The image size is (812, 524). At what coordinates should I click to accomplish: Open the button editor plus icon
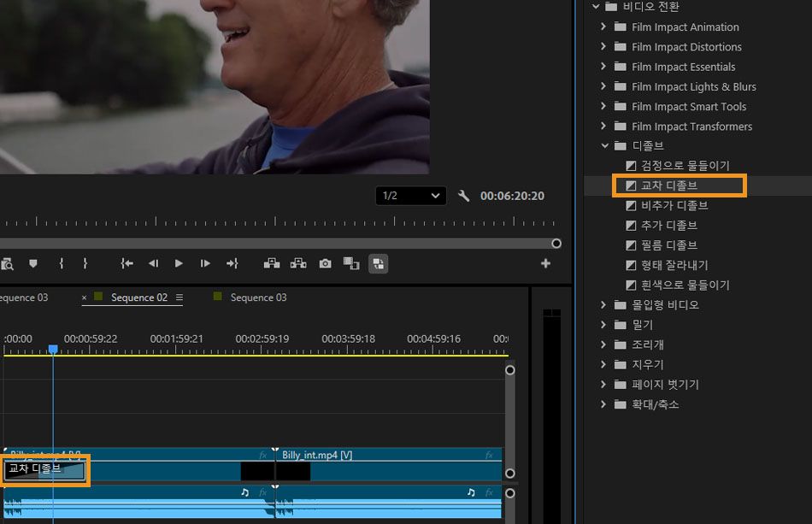545,263
